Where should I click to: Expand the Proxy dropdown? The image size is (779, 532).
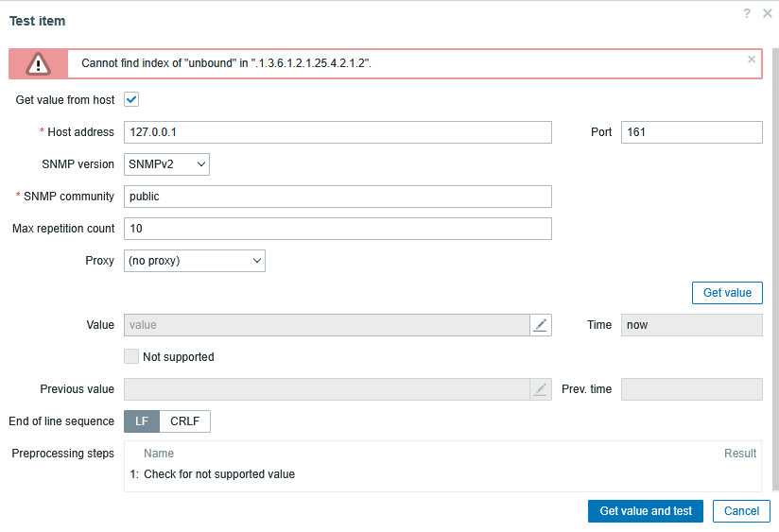(195, 261)
